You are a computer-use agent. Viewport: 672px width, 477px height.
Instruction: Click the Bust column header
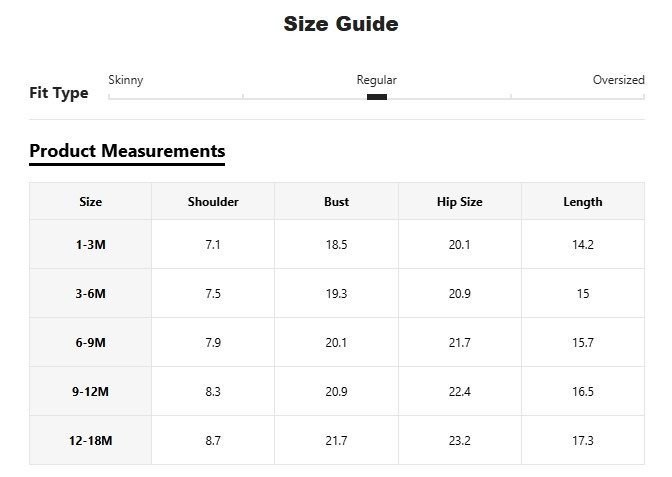pyautogui.click(x=337, y=201)
